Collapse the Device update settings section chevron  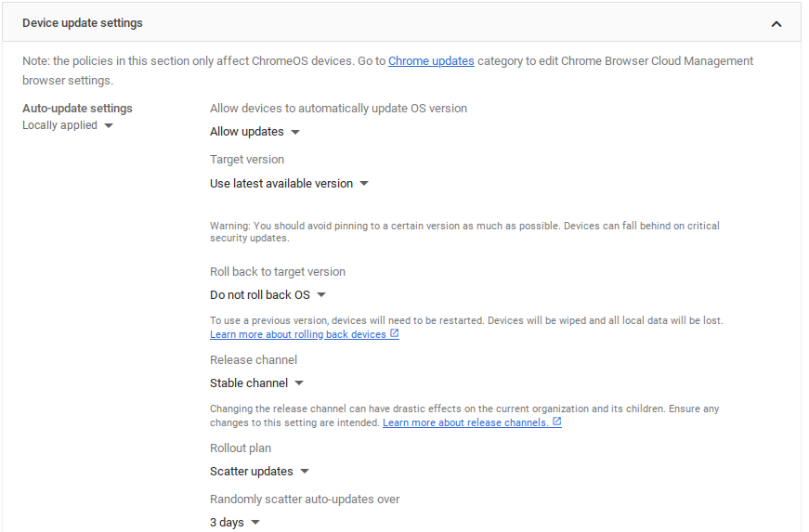point(776,23)
